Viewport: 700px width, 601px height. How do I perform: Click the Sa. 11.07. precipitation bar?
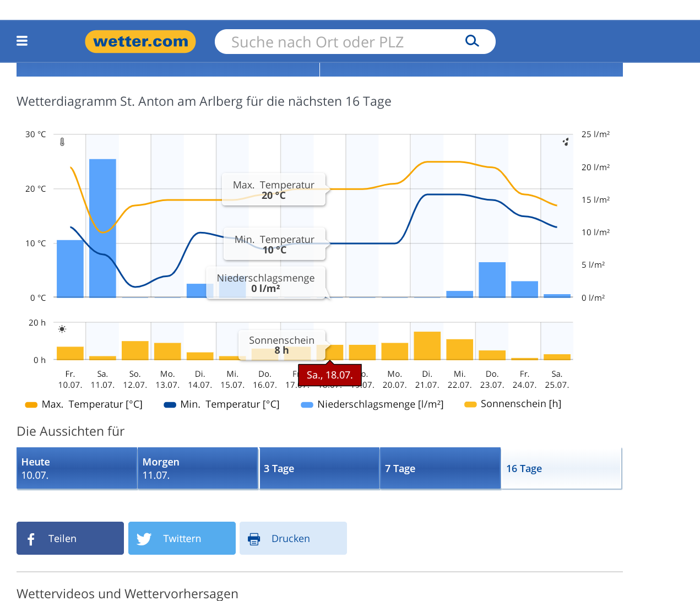coord(102,228)
